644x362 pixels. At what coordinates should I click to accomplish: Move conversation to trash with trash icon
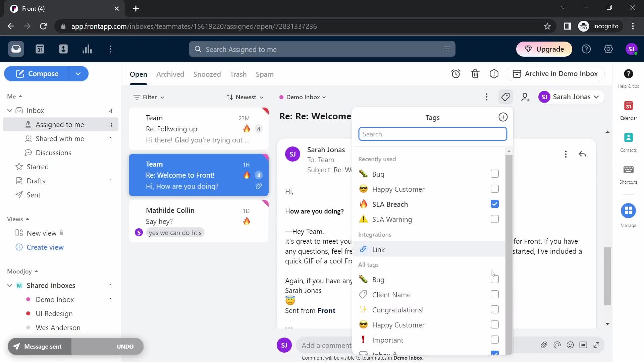tap(475, 74)
